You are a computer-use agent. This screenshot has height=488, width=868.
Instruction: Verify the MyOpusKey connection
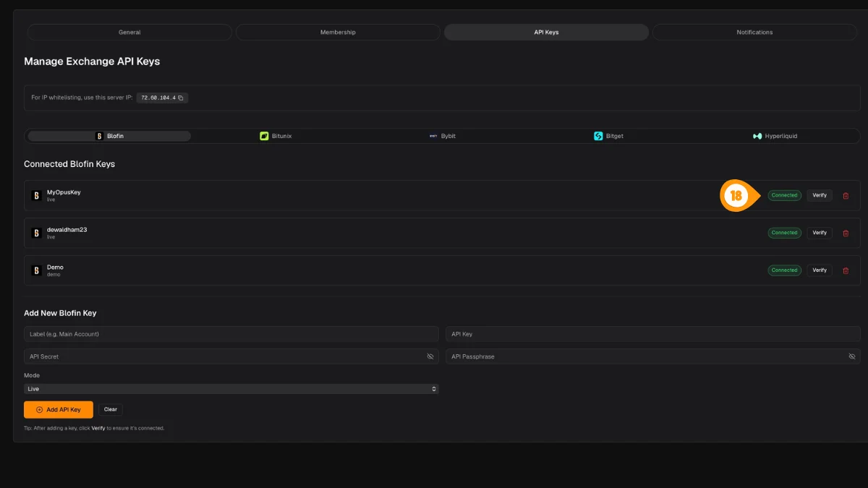click(820, 195)
